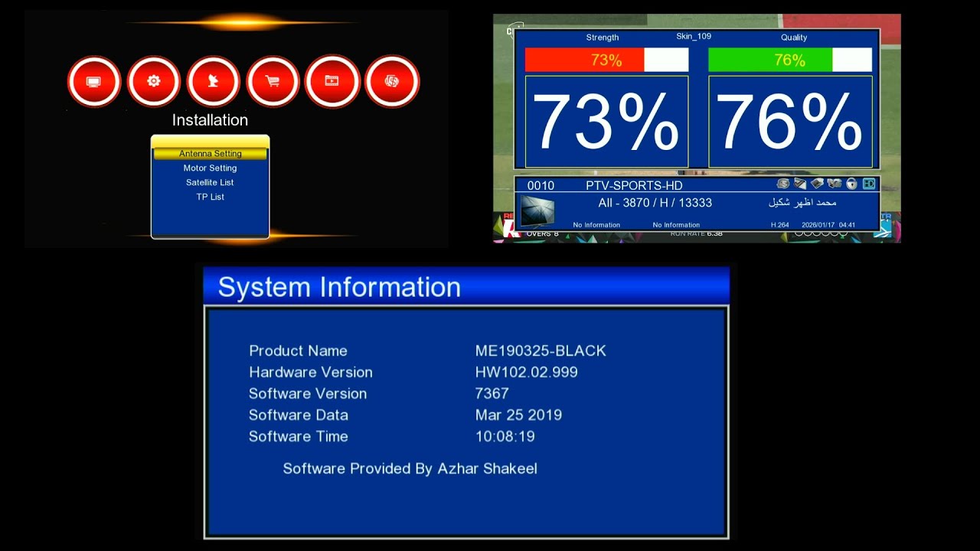Click the red Strength 73% bar
Screen dimensions: 980x551
[x=585, y=60]
